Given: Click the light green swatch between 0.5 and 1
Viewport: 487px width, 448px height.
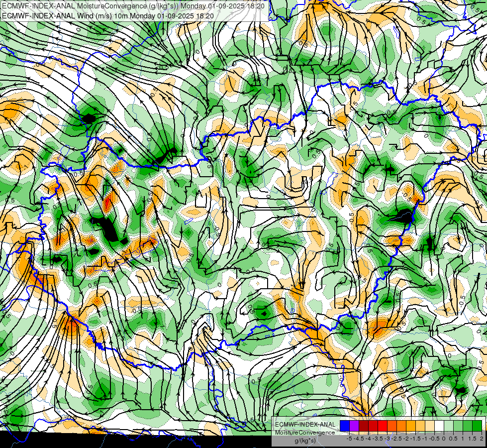Looking at the screenshot, I should 458,426.
